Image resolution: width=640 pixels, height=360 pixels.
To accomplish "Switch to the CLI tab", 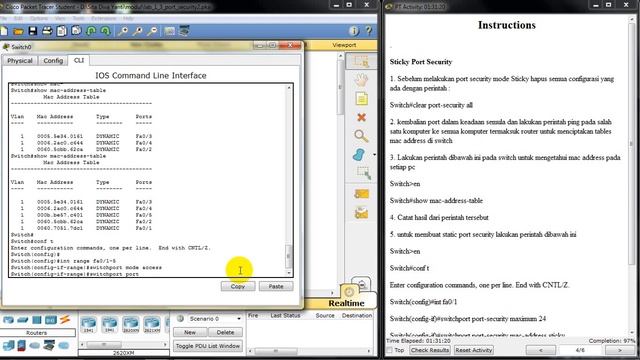I will coord(79,60).
